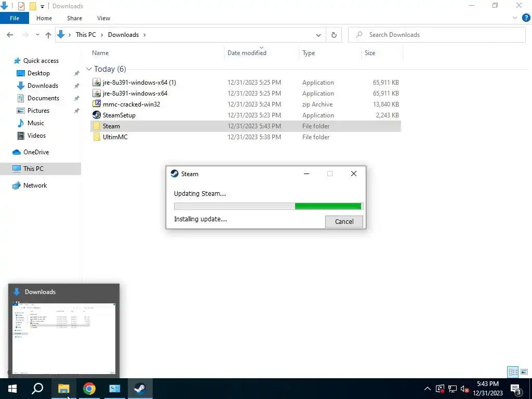Image resolution: width=532 pixels, height=399 pixels.
Task: Expand the ribbon with the chevron
Action: pyautogui.click(x=515, y=18)
